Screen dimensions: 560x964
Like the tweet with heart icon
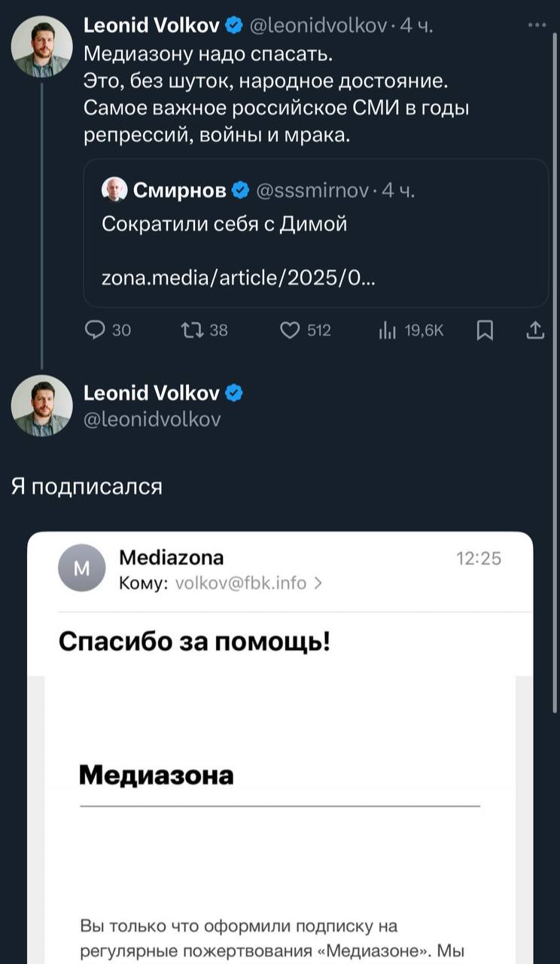click(x=290, y=330)
